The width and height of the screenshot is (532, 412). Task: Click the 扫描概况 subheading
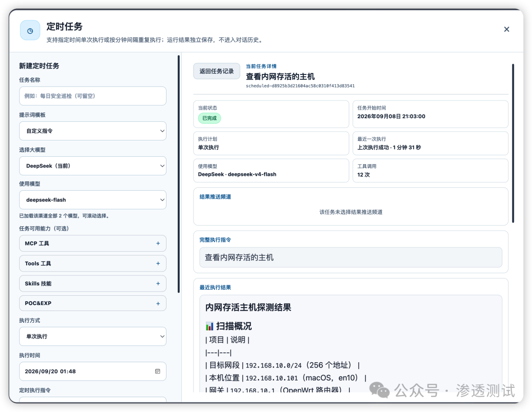234,326
